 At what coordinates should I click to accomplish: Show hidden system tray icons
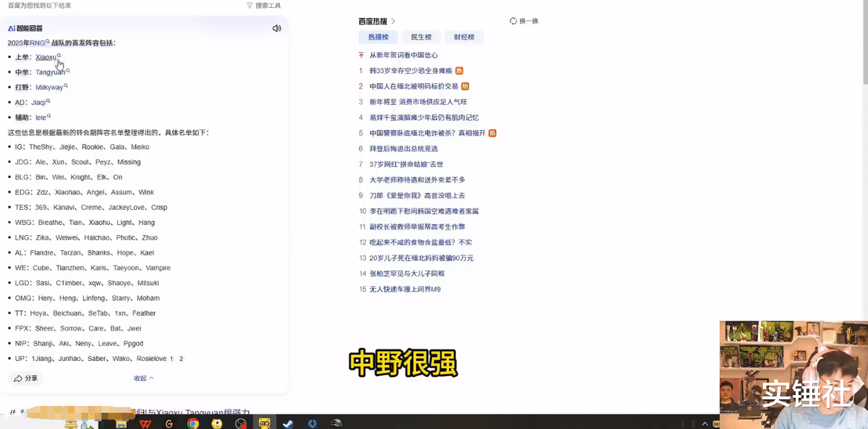[x=705, y=423]
